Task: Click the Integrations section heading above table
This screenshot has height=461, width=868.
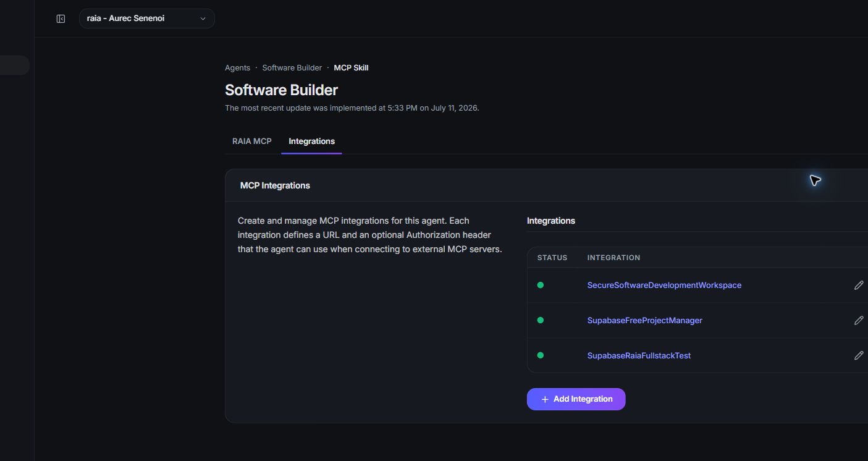Action: click(551, 221)
